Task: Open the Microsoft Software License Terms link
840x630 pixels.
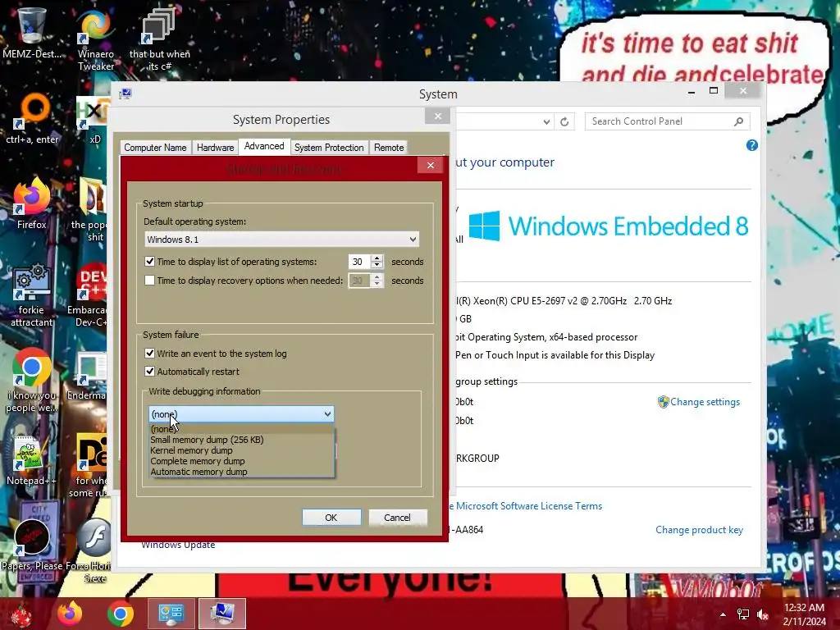Action: point(529,505)
